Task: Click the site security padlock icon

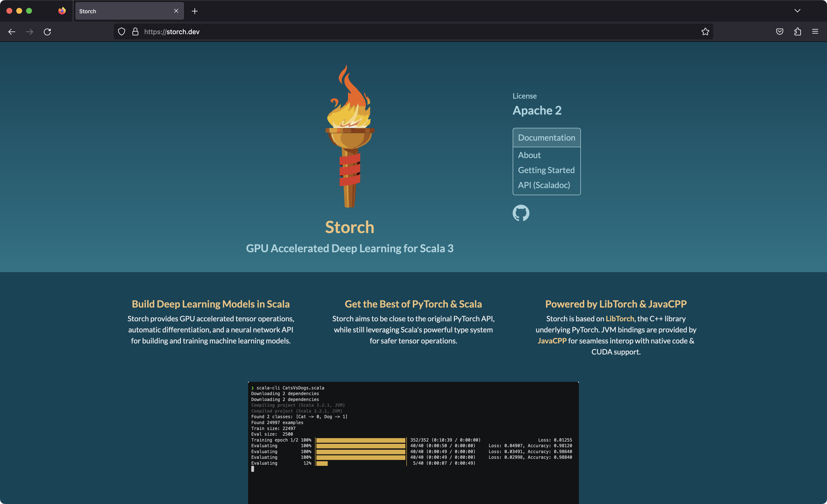Action: point(135,32)
